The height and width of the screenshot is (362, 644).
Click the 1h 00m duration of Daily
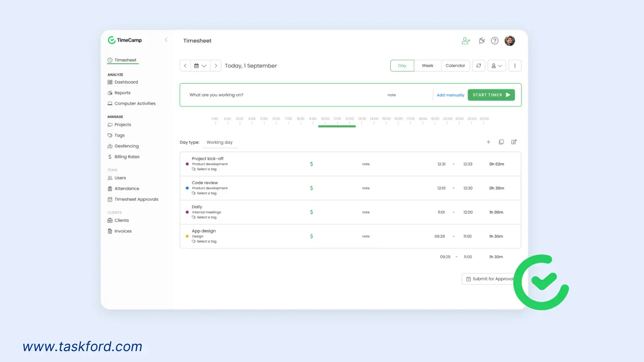(496, 212)
